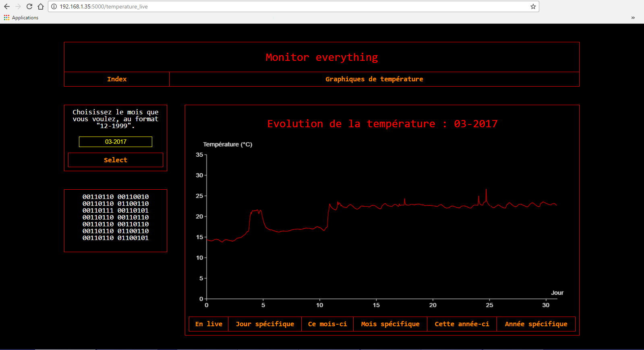Click the browser forward arrow

pos(18,6)
